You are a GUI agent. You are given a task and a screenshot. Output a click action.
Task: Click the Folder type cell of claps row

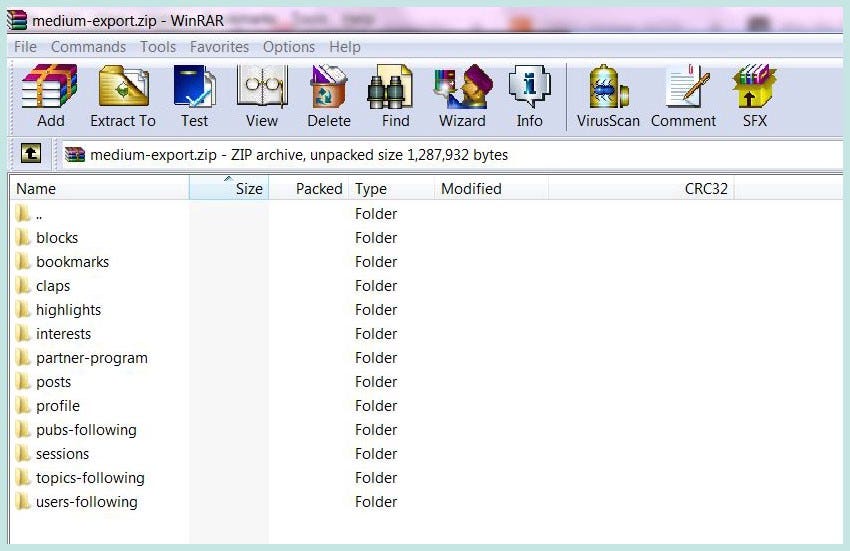[x=376, y=285]
